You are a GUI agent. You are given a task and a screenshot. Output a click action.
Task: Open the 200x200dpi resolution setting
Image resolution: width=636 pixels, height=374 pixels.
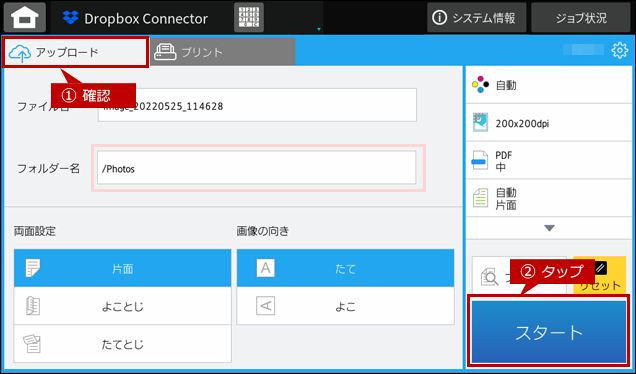tap(549, 123)
